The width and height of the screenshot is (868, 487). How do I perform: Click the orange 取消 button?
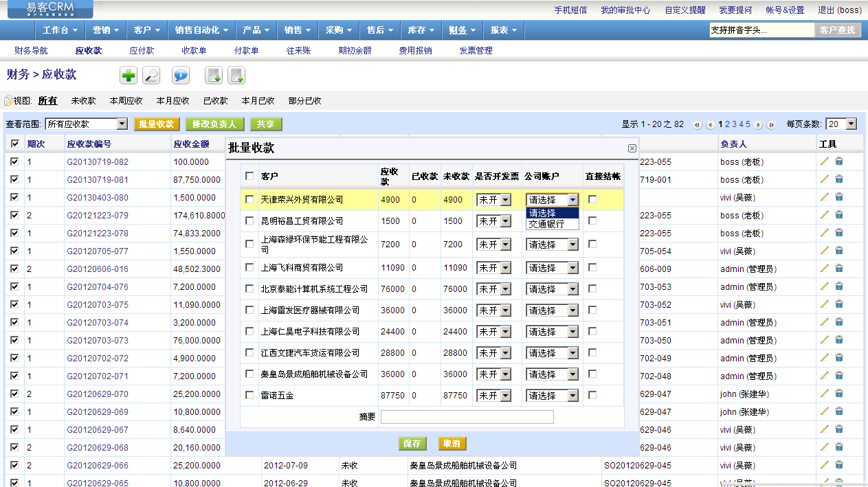(x=452, y=444)
